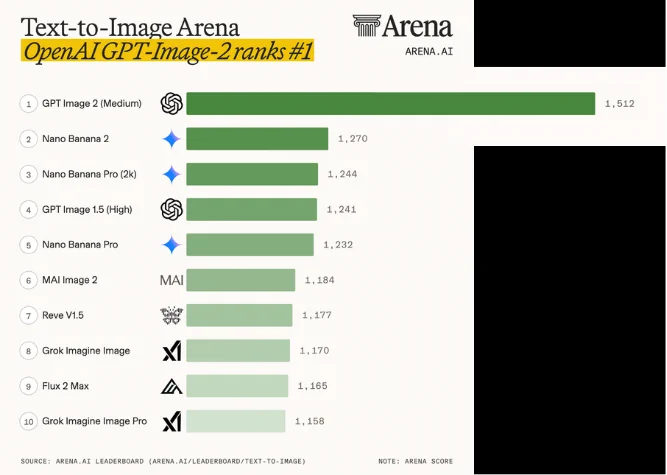Click the OpenAI logo beside GPT Image 1.5 (High)
The image size is (667, 475).
171,210
